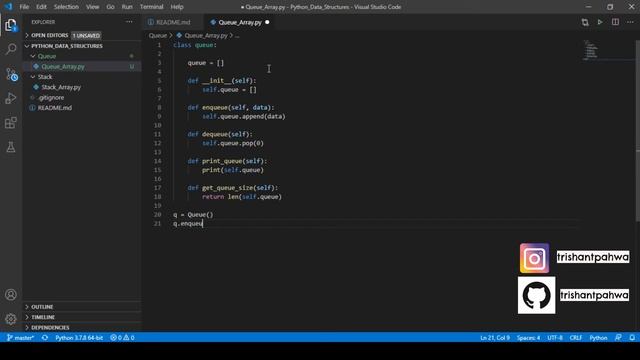
Task: Open the Go menu
Action: [110, 7]
